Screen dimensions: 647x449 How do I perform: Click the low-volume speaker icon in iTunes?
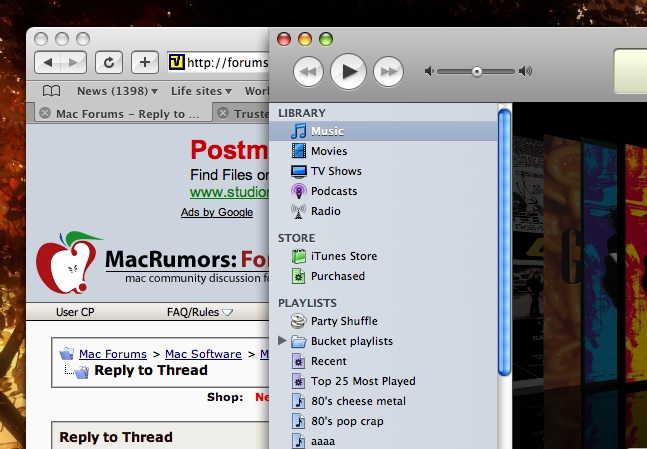coord(429,71)
